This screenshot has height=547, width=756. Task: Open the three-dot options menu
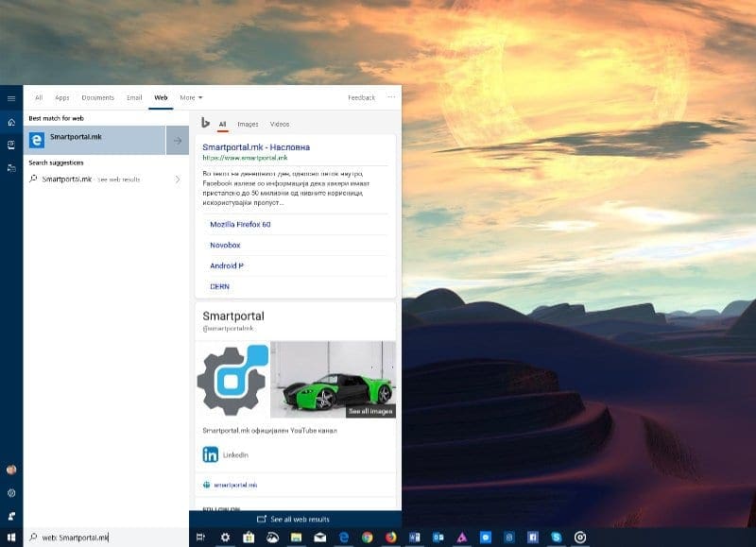(391, 97)
